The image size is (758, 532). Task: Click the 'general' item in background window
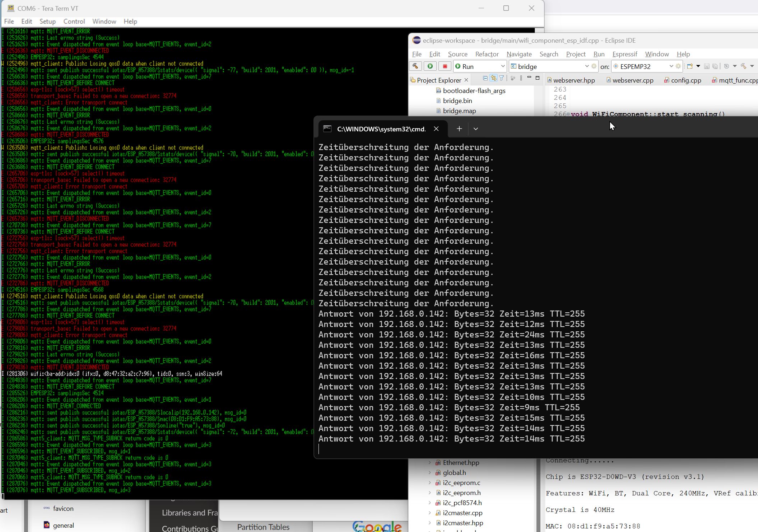point(64,526)
